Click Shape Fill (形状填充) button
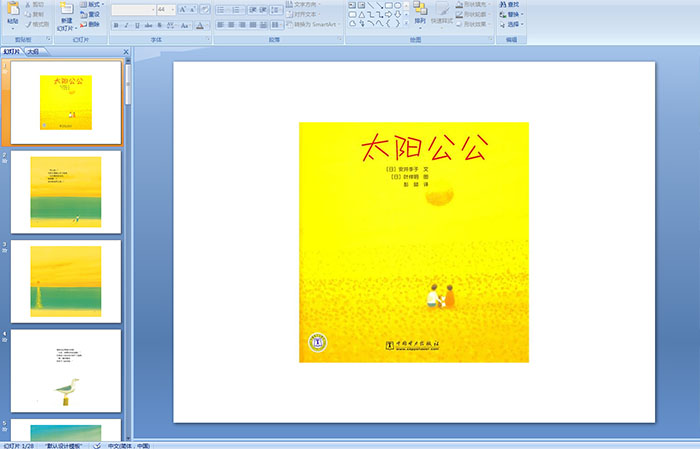The height and width of the screenshot is (449, 700). 474,4
